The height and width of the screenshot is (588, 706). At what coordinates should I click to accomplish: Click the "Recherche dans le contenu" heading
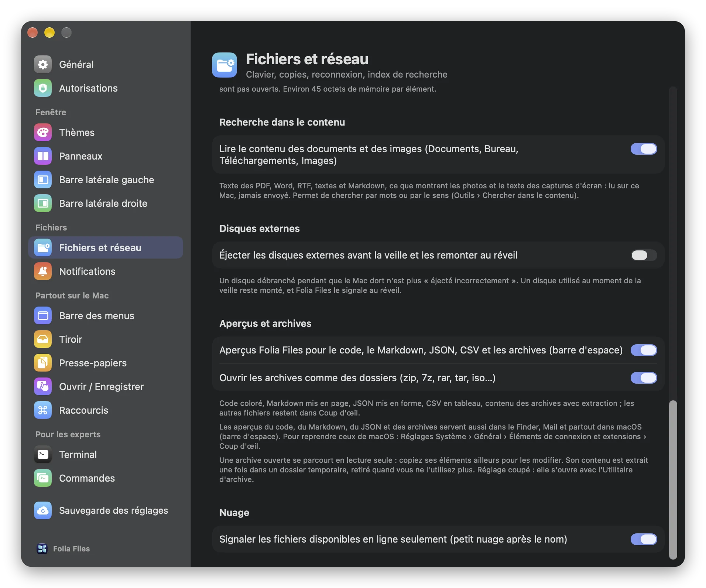click(282, 122)
